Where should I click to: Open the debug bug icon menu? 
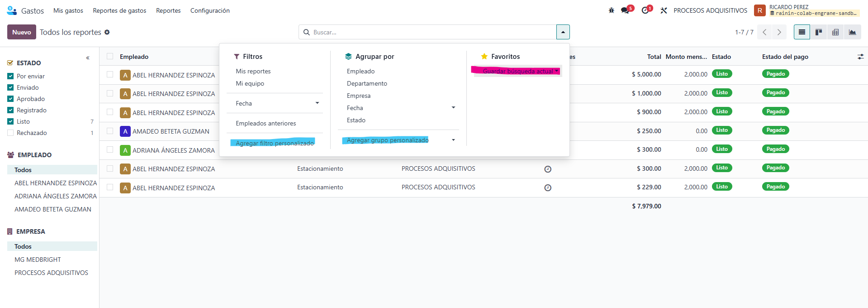[612, 10]
